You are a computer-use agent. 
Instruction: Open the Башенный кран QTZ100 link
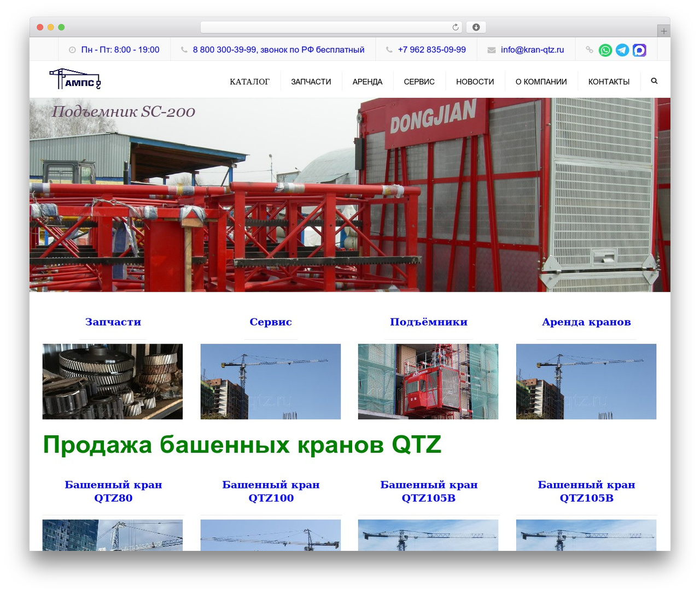point(271,491)
